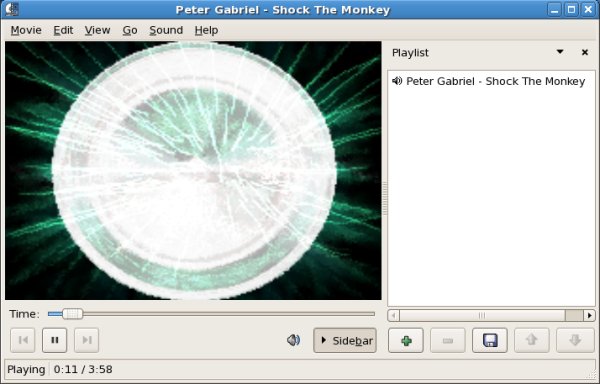600x384 pixels.
Task: Open the Edit menu
Action: tap(63, 30)
